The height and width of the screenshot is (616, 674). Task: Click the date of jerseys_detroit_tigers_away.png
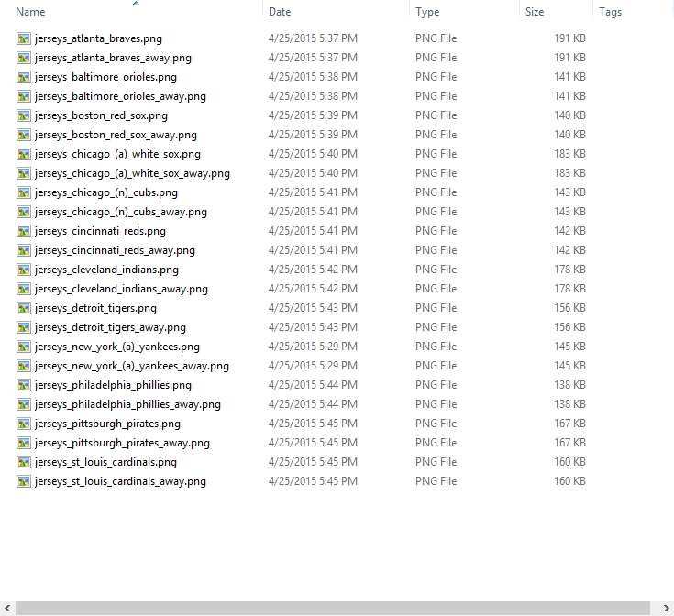click(x=313, y=327)
